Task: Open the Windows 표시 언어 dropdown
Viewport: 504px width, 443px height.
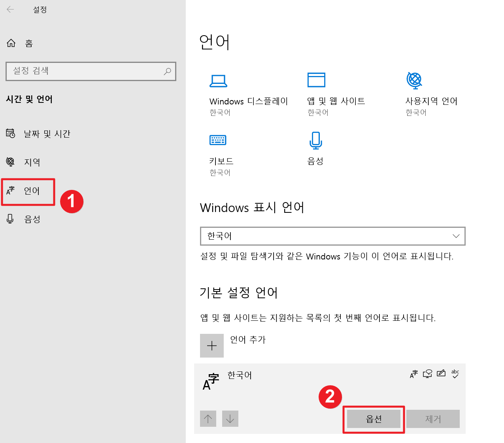Action: [x=333, y=236]
